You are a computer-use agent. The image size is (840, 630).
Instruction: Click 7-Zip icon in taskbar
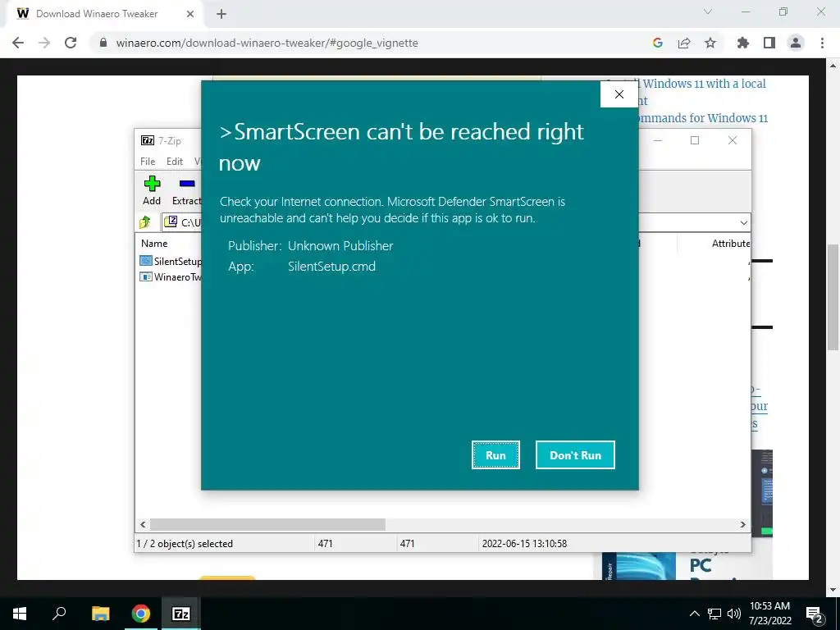coord(181,614)
